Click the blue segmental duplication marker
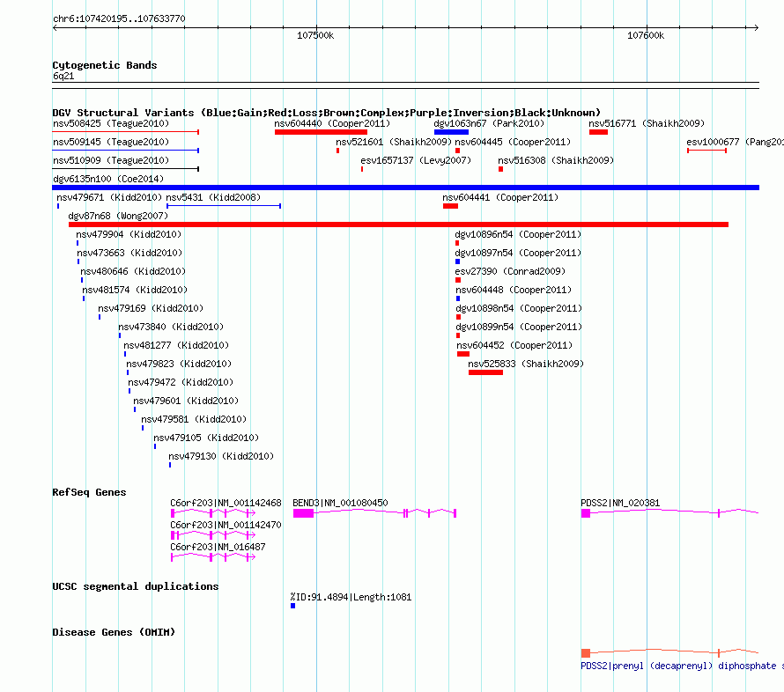Image resolution: width=784 pixels, height=692 pixels. click(293, 606)
